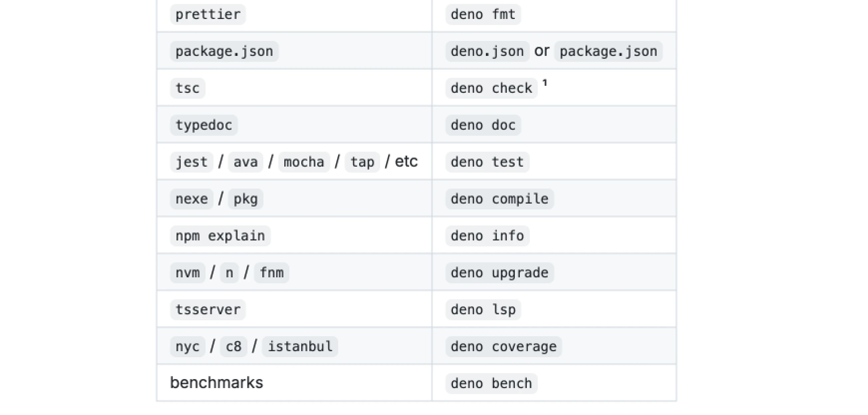Screen dimensions: 868x415
Task: Click the deno.json code label
Action: click(487, 52)
